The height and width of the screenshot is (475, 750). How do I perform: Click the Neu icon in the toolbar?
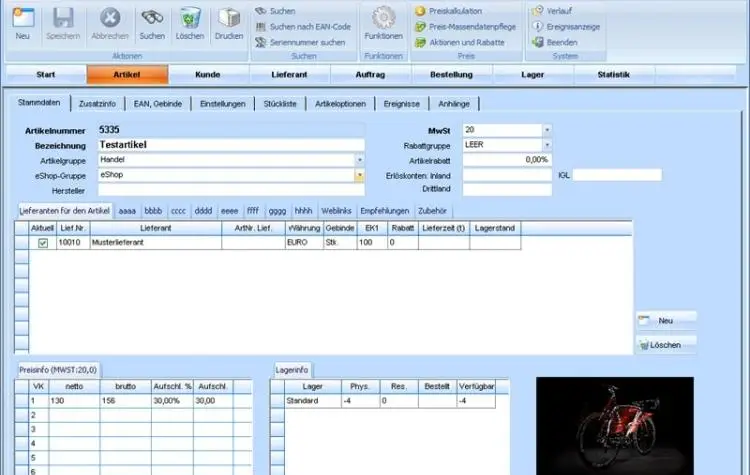point(22,18)
